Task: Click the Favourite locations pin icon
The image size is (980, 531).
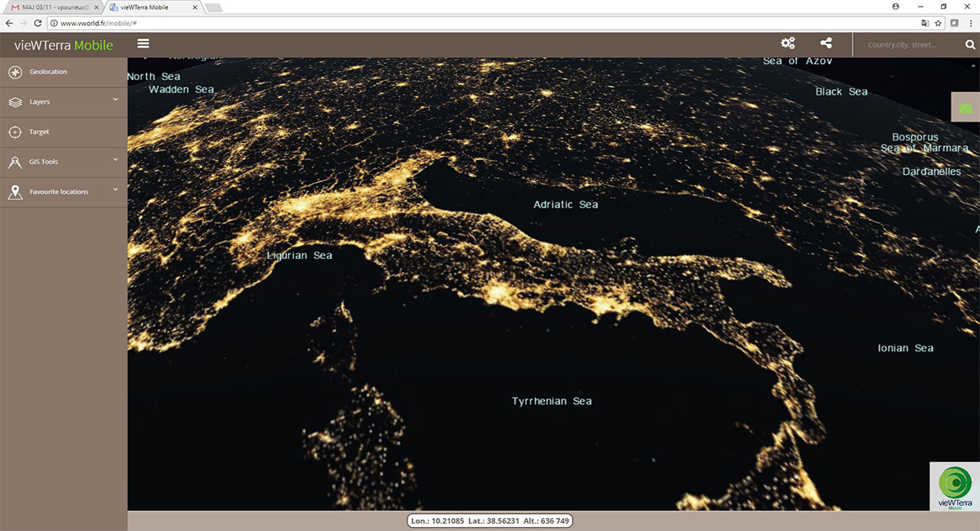Action: [15, 192]
